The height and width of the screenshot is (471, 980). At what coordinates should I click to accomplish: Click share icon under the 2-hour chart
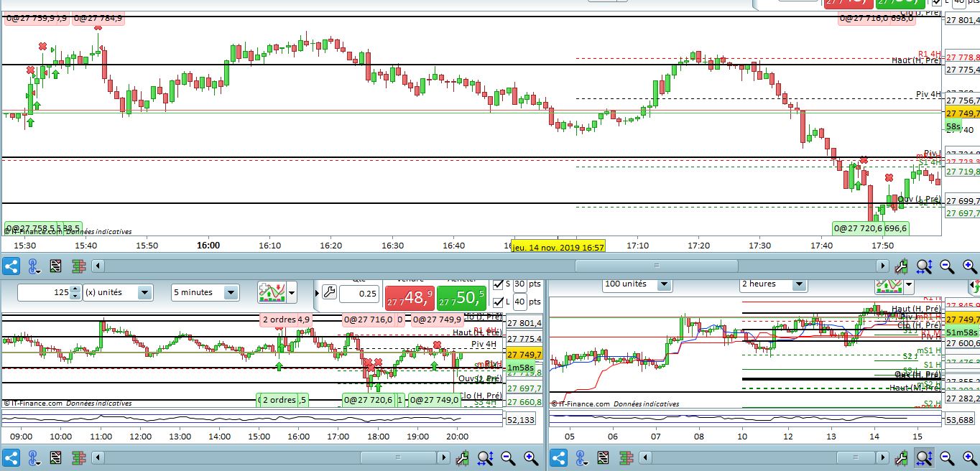point(559,457)
